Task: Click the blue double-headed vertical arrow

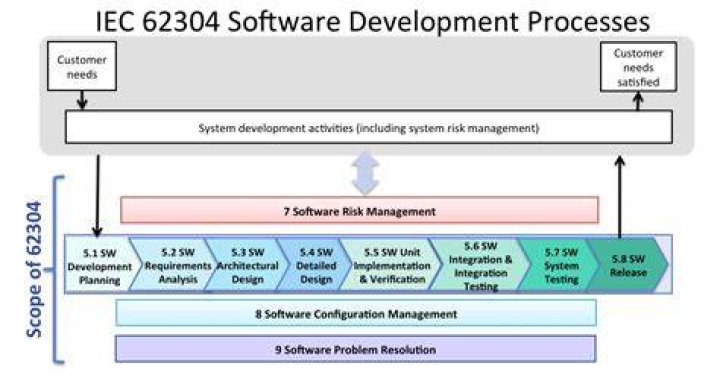Action: pyautogui.click(x=365, y=173)
